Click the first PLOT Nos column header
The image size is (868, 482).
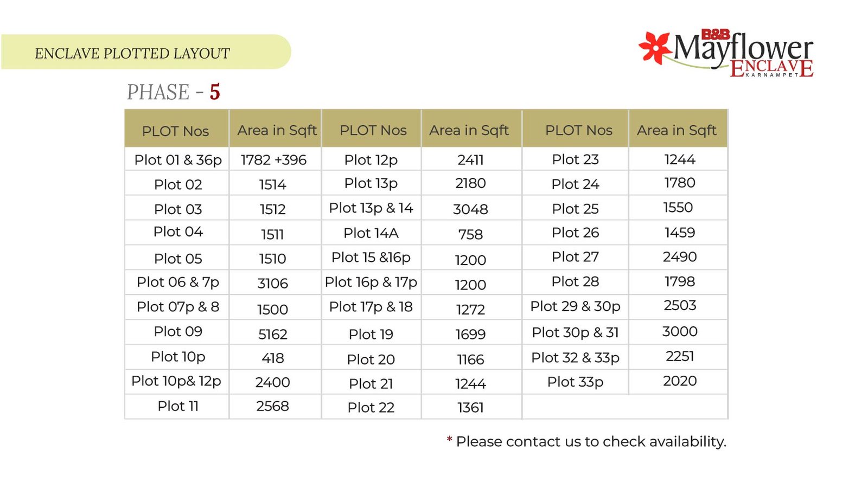(175, 131)
